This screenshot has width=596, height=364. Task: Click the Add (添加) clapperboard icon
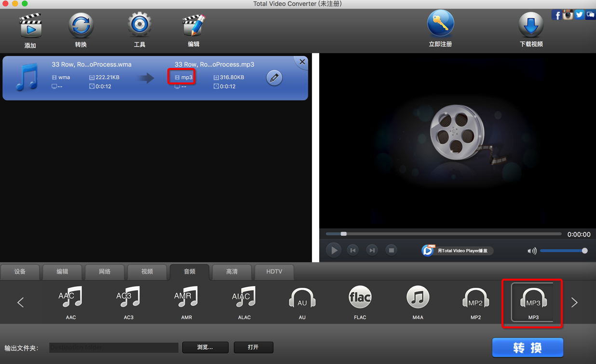coord(30,26)
